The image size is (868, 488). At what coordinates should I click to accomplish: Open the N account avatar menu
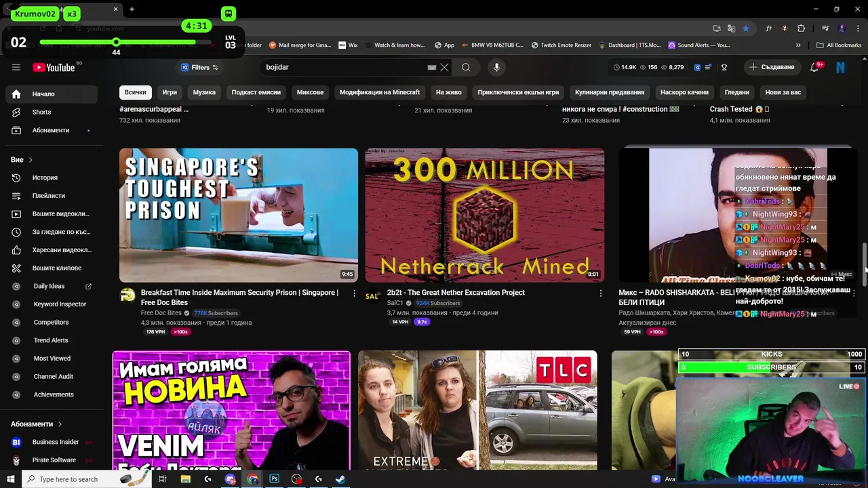click(x=840, y=67)
